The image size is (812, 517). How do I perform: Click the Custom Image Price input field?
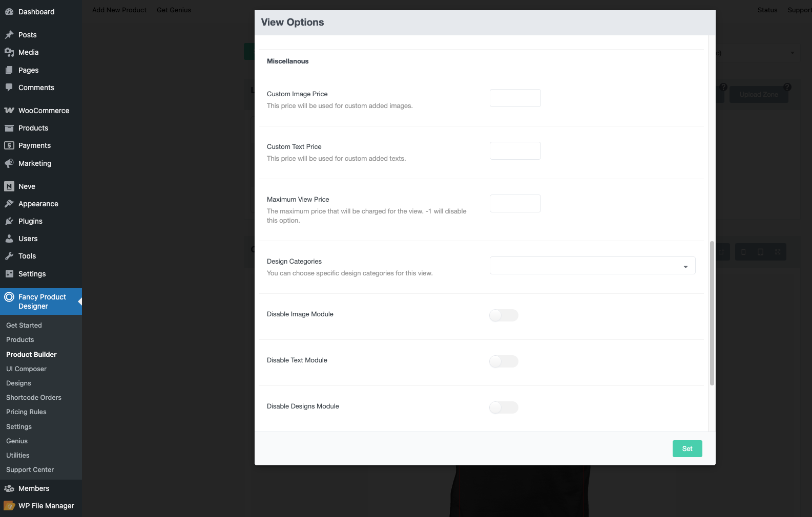pos(515,98)
